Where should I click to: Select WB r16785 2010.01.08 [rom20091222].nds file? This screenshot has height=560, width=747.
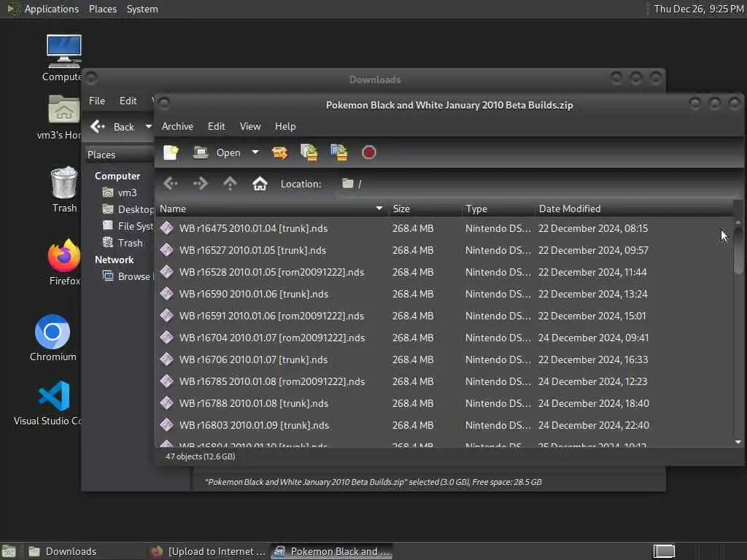pyautogui.click(x=272, y=381)
